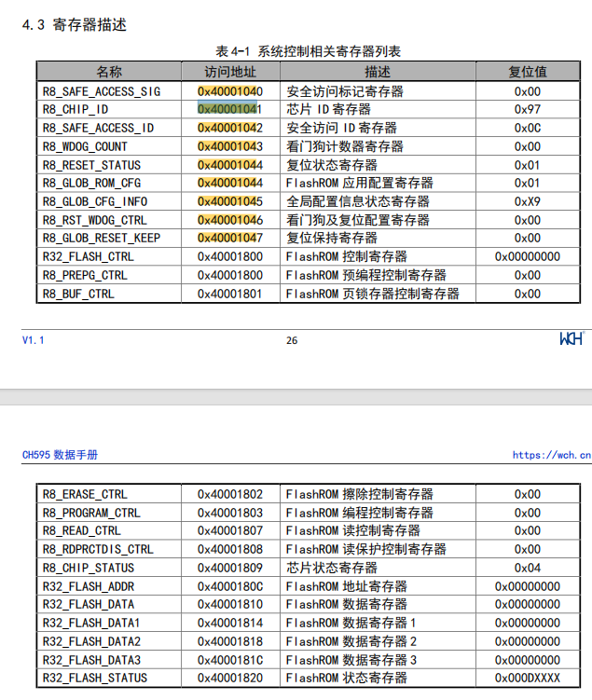592x700 pixels.
Task: Select the R8_RST_WDOG_CTRL register name
Action: point(95,220)
